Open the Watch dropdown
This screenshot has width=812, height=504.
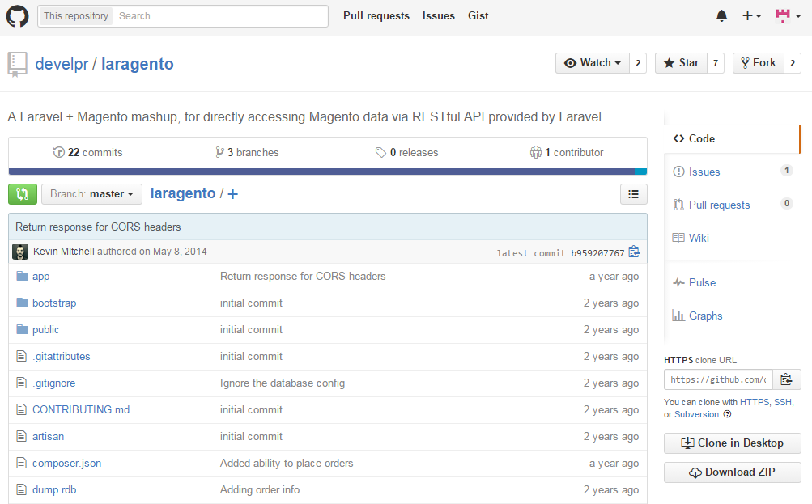(x=593, y=63)
